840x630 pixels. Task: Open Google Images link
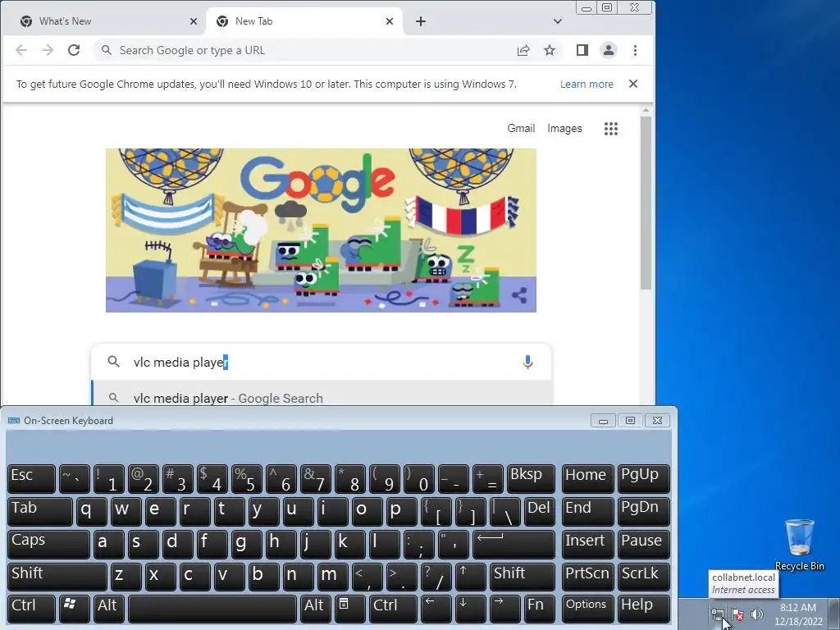pos(564,129)
